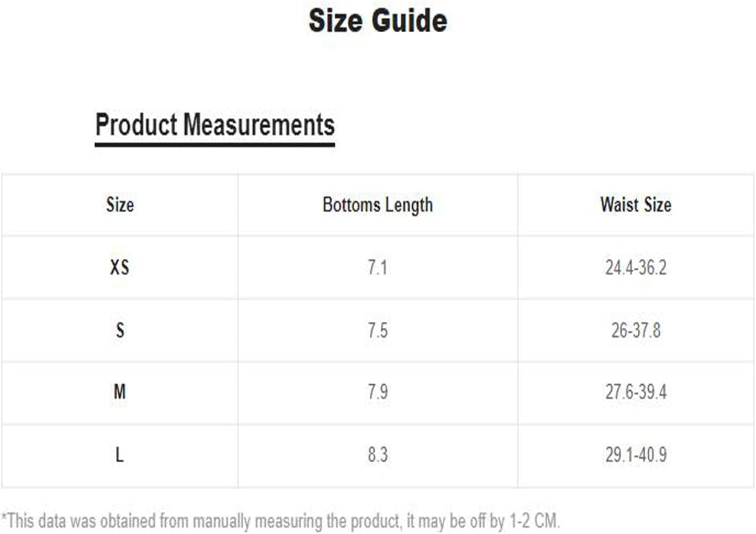Click the manual measuring disclaimer note
The image size is (756, 534).
click(x=281, y=521)
